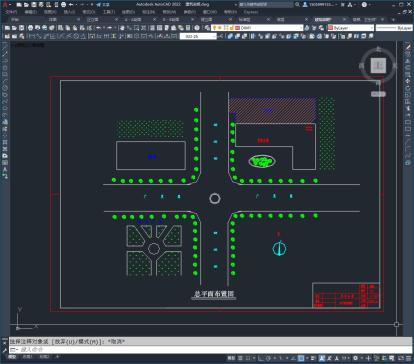The width and height of the screenshot is (414, 364).
Task: Select the Offset modify tool
Action: click(408, 68)
